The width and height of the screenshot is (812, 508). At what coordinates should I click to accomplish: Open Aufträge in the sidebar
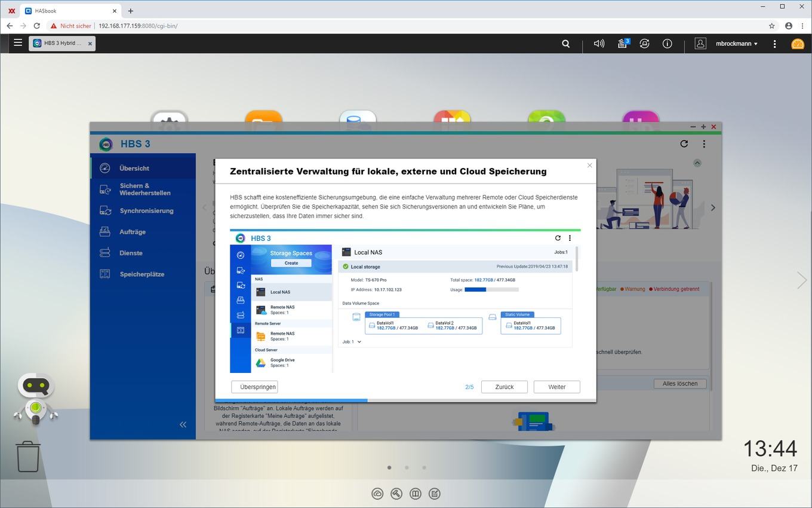pos(143,232)
